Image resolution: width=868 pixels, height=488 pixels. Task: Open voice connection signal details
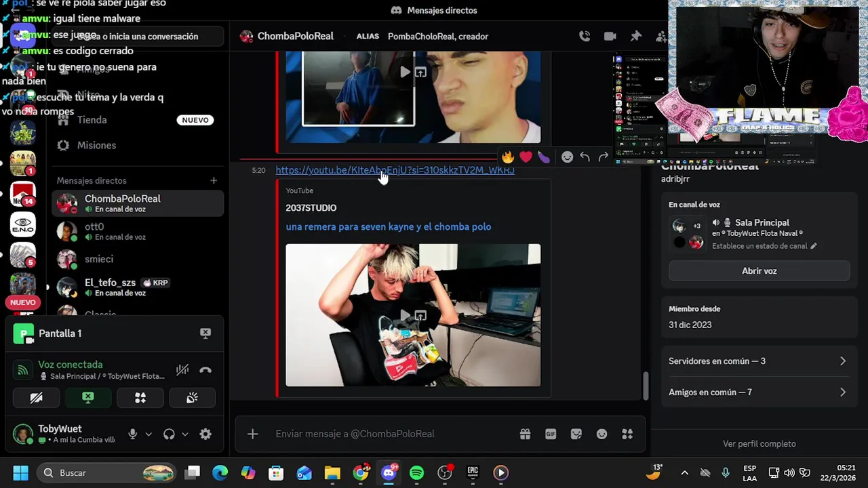(x=23, y=370)
